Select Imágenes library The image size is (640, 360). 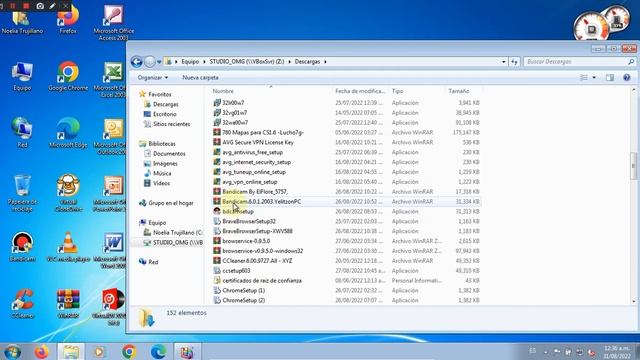coord(165,164)
